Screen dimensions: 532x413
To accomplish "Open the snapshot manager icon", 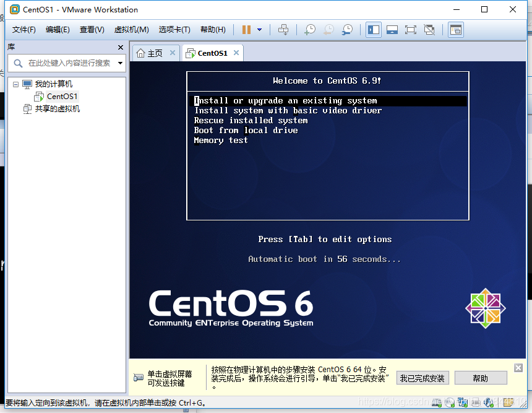I will [347, 30].
